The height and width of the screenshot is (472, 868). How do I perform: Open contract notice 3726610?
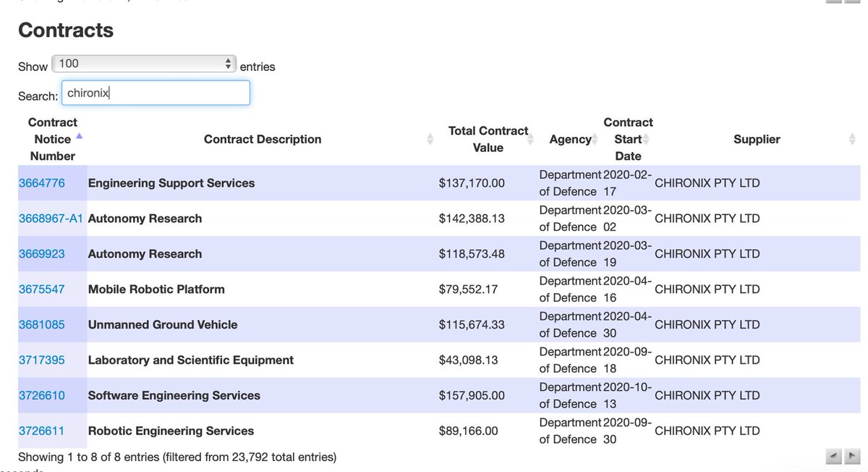41,396
